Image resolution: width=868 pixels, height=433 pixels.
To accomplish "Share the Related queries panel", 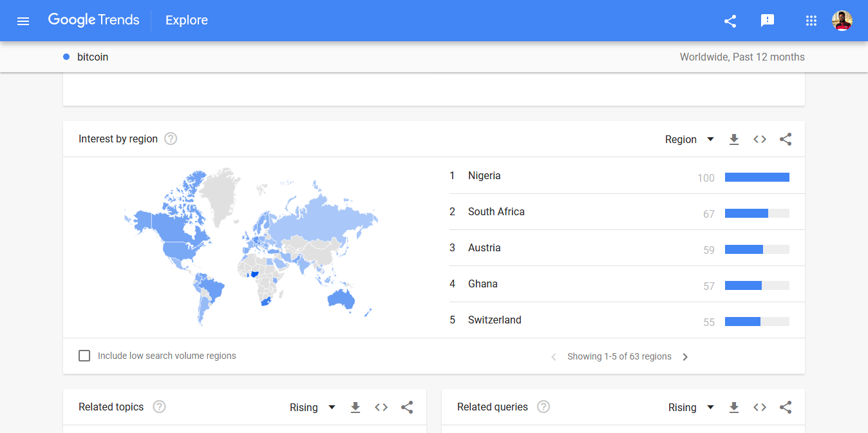I will [786, 407].
